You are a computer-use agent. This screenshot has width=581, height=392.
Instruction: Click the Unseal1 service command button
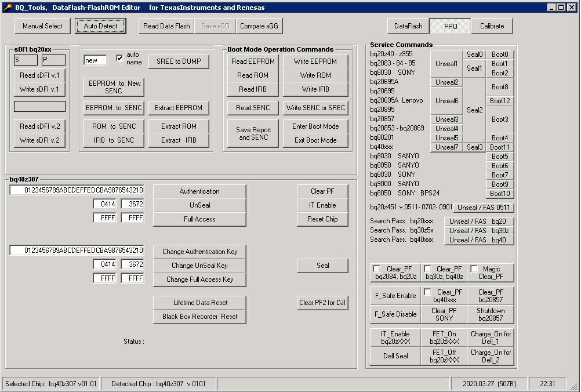click(x=446, y=64)
